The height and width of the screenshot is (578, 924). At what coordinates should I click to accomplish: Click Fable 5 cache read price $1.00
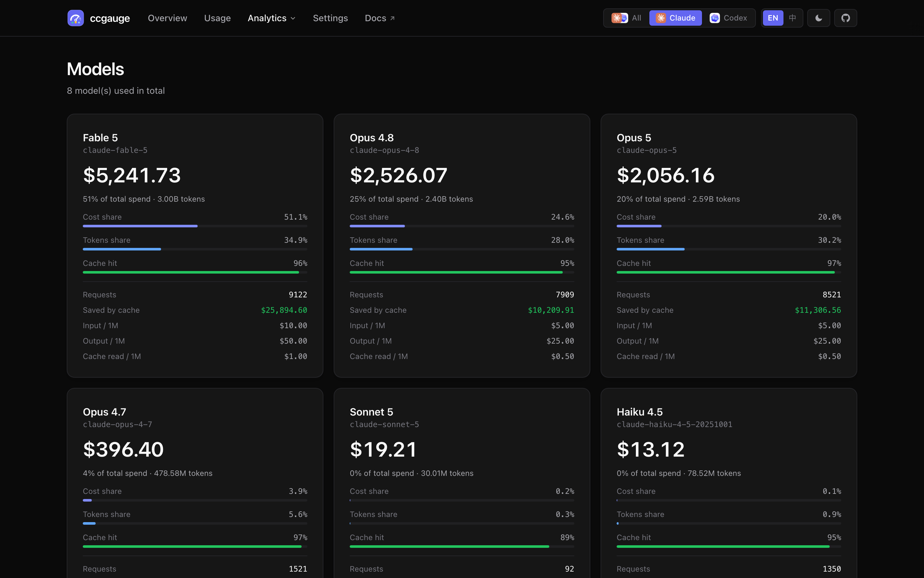click(295, 356)
